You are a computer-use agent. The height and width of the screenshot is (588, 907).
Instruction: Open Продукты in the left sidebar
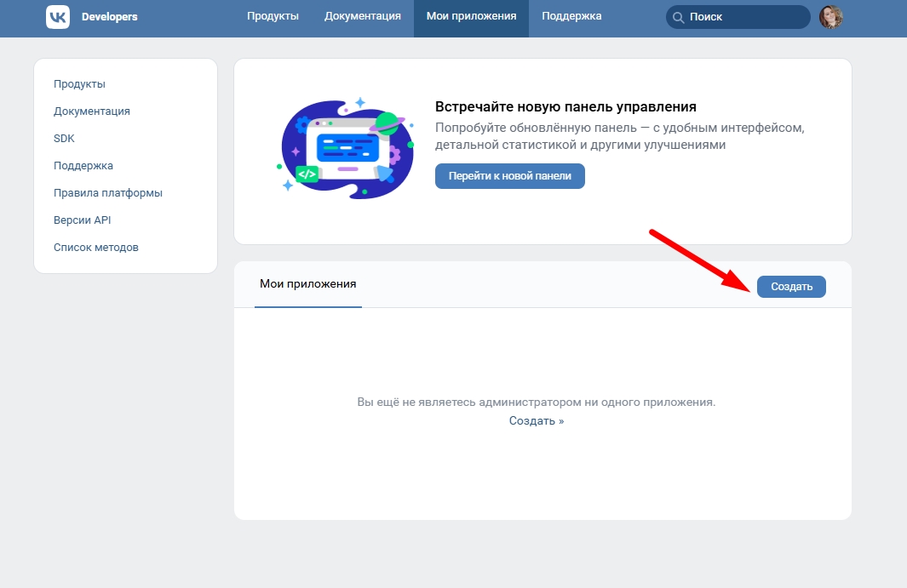[x=79, y=84]
